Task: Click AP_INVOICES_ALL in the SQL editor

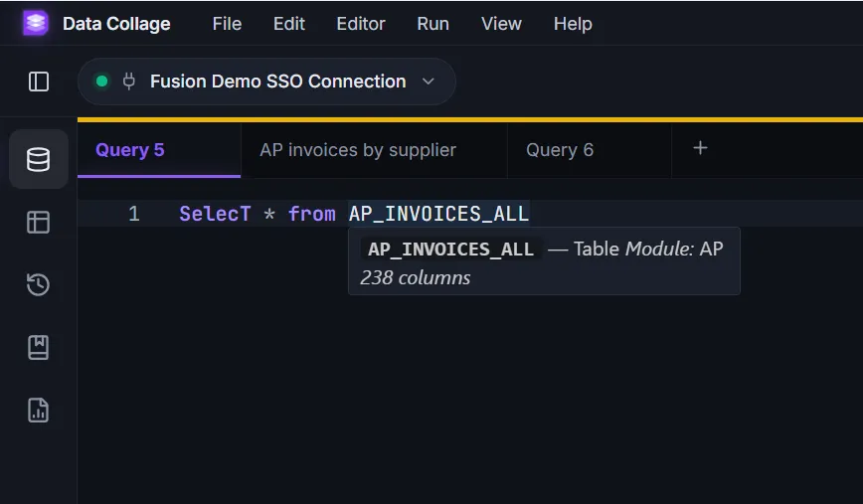Action: (x=438, y=214)
